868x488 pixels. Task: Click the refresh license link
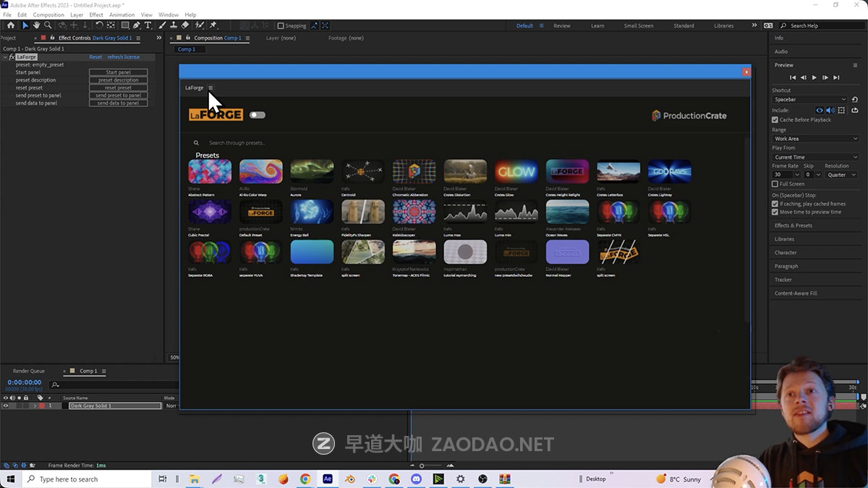click(x=123, y=56)
